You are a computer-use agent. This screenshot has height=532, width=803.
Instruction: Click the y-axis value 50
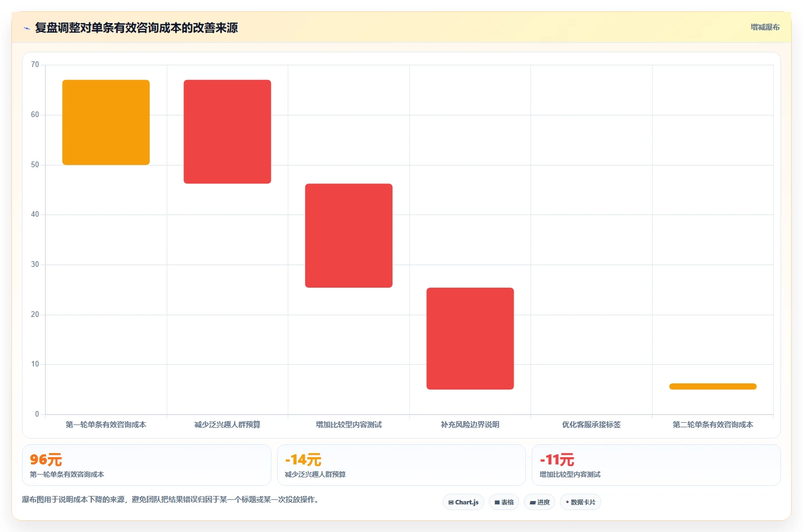point(35,165)
